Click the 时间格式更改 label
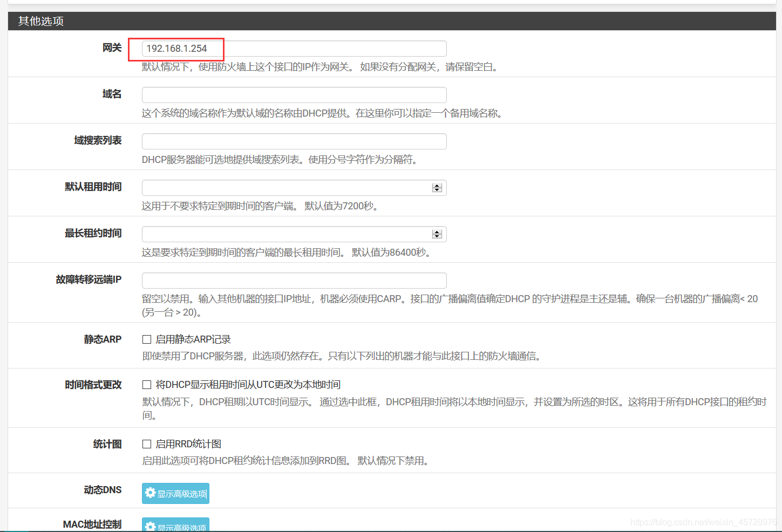782x532 pixels. [93, 385]
